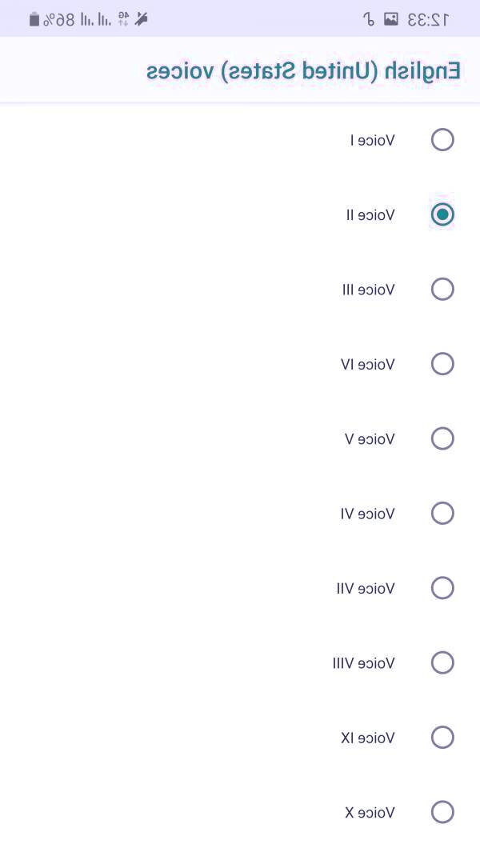The width and height of the screenshot is (480, 868).
Task: Select the Voice X radio button
Action: coord(442,812)
